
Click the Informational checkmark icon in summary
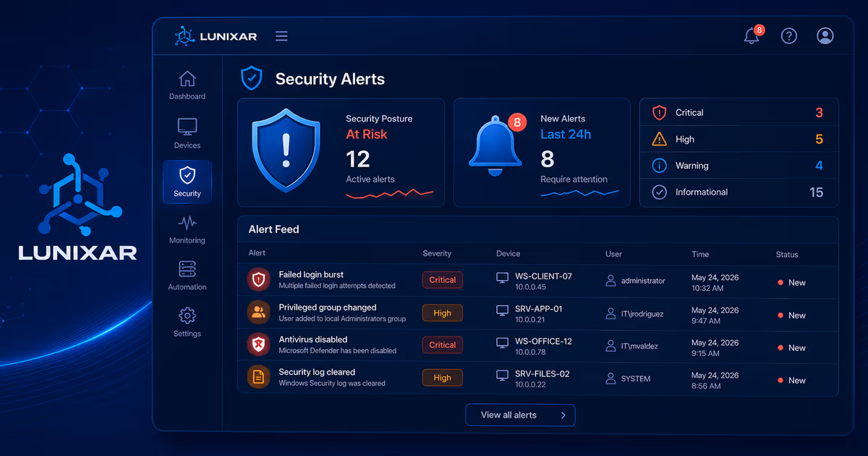(659, 193)
